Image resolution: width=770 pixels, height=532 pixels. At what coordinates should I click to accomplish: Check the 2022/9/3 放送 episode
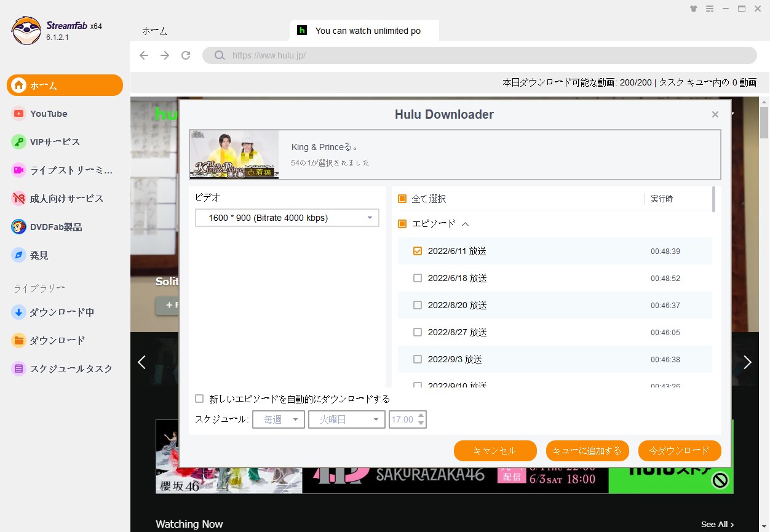click(x=418, y=359)
